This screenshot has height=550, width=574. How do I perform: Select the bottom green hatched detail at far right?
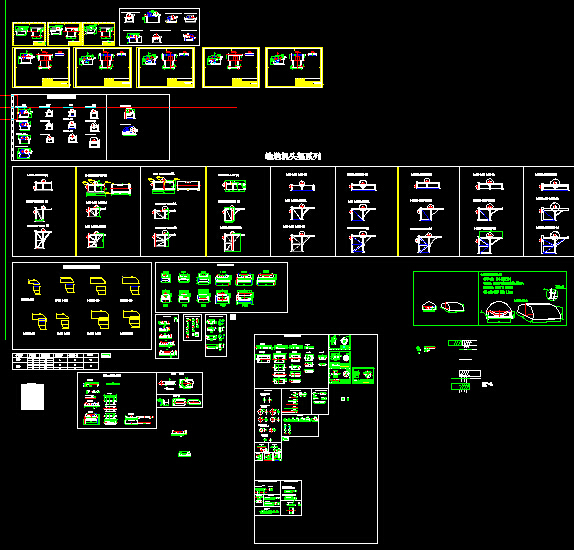461,387
